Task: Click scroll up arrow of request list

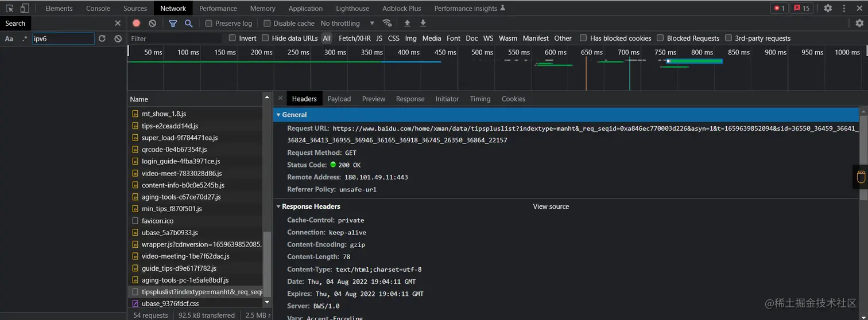Action: click(x=267, y=99)
